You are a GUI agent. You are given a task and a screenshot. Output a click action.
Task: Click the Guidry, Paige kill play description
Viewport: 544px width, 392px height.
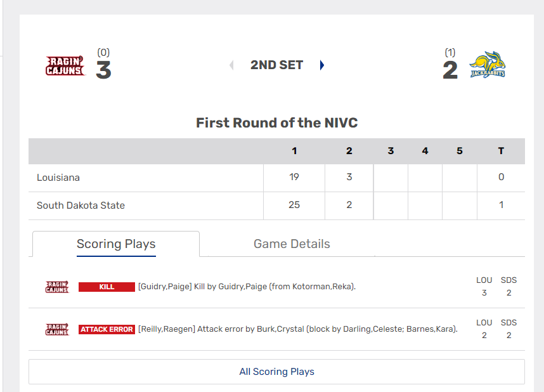point(247,287)
